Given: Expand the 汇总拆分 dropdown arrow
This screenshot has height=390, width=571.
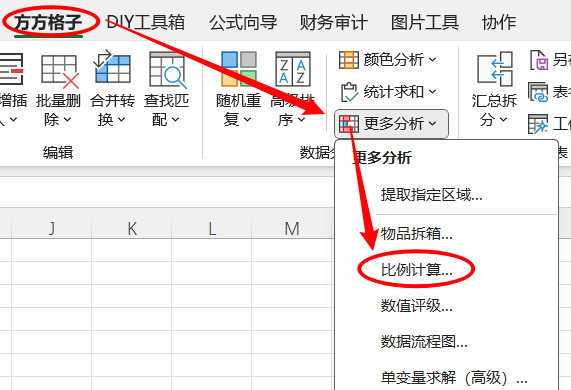Looking at the screenshot, I should 504,119.
